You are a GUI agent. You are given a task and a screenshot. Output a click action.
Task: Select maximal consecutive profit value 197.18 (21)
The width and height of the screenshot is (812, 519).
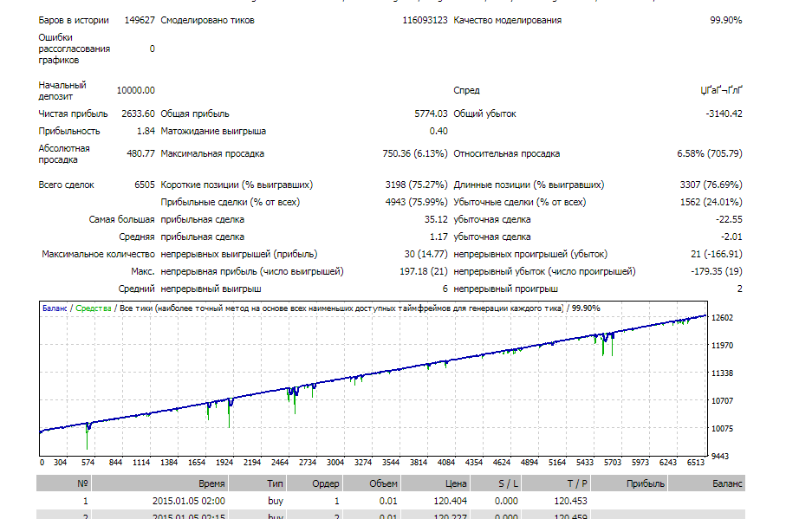coord(424,271)
